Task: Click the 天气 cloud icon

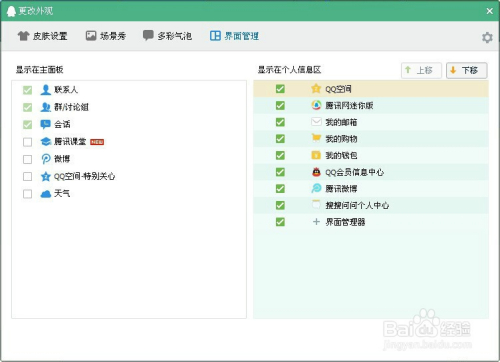Action: click(46, 194)
